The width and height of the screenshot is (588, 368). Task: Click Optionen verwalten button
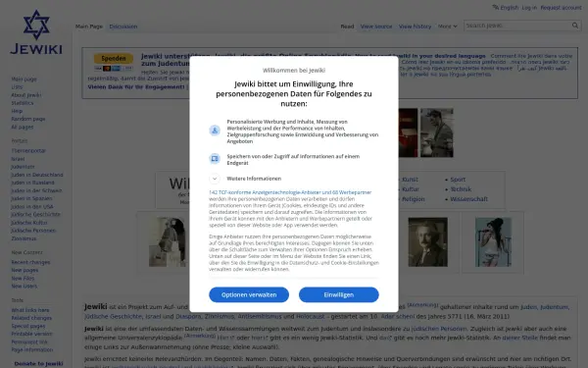[249, 294]
